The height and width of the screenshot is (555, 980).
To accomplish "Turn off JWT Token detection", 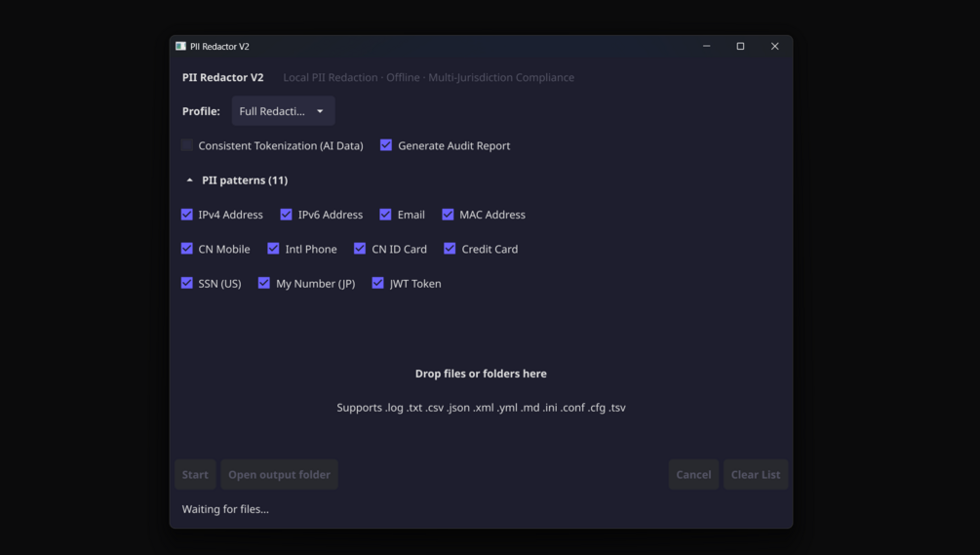I will pyautogui.click(x=378, y=283).
